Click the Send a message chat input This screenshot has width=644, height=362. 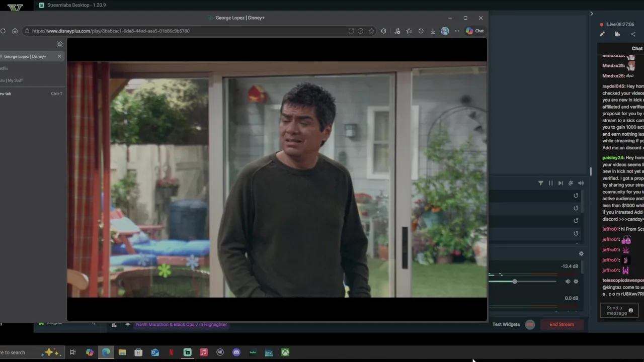tap(614, 311)
